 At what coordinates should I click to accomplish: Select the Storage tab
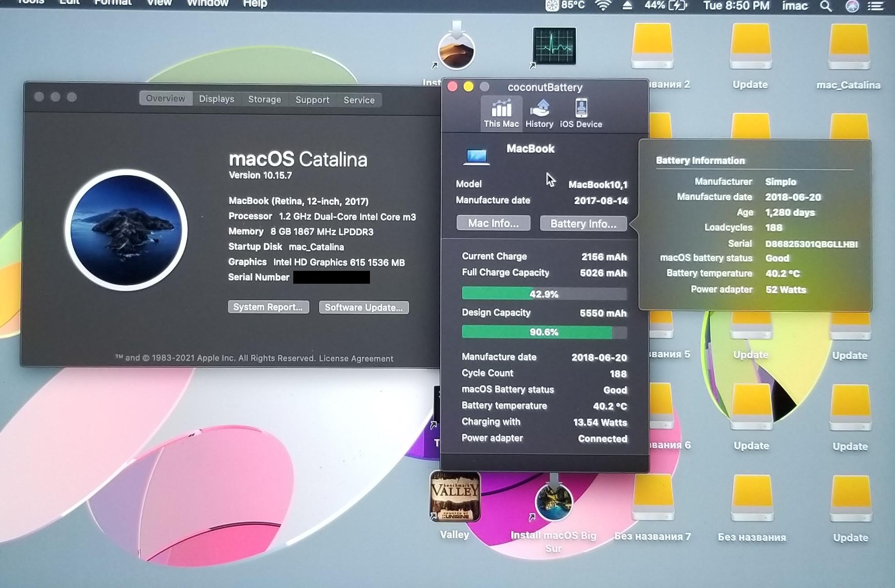pos(264,99)
